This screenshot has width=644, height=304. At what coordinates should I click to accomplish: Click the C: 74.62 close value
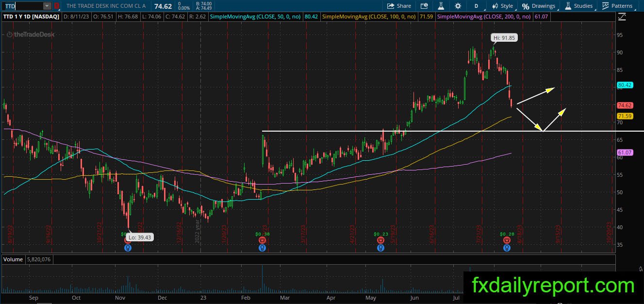176,17
